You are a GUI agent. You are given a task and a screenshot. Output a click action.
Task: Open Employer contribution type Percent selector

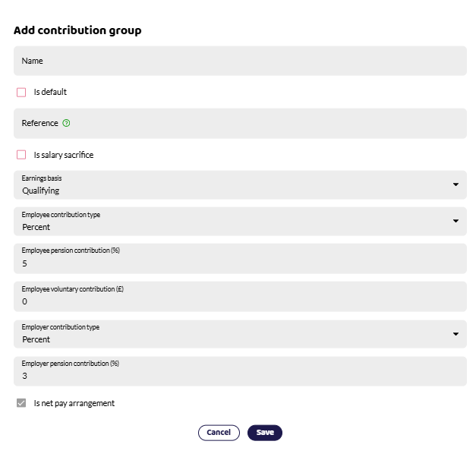tap(240, 334)
